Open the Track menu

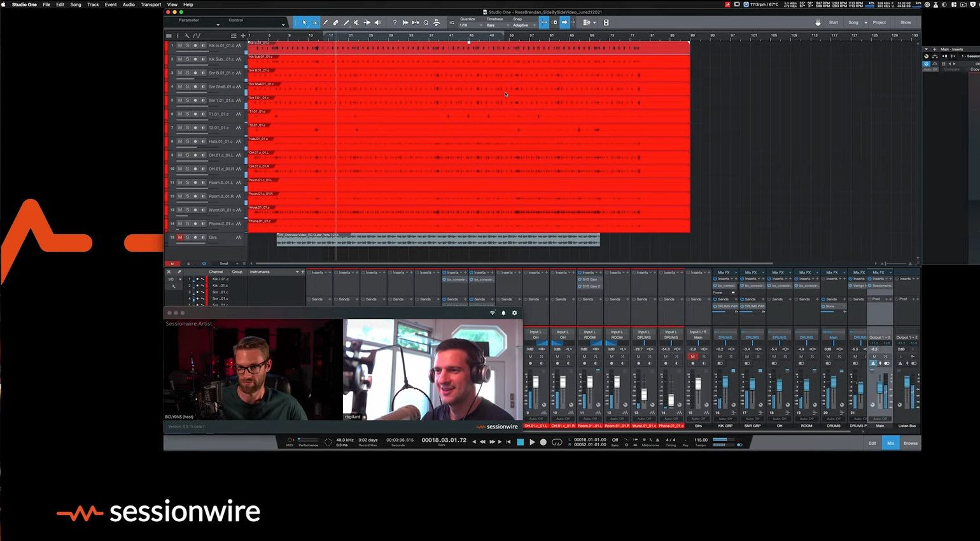pos(93,4)
